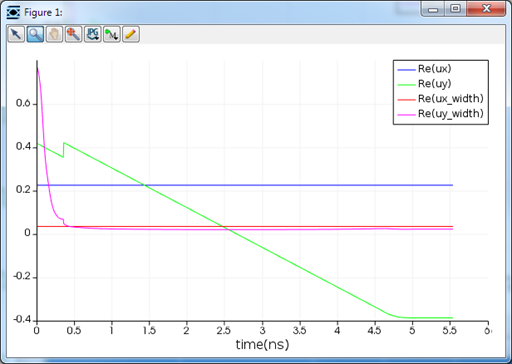Click the time(ns) axis label
This screenshot has width=512, height=364.
[x=262, y=345]
